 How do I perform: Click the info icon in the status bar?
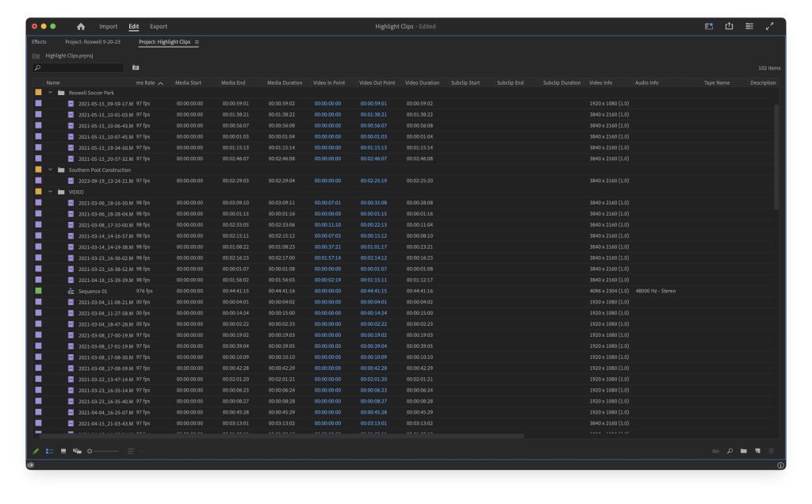tap(781, 465)
